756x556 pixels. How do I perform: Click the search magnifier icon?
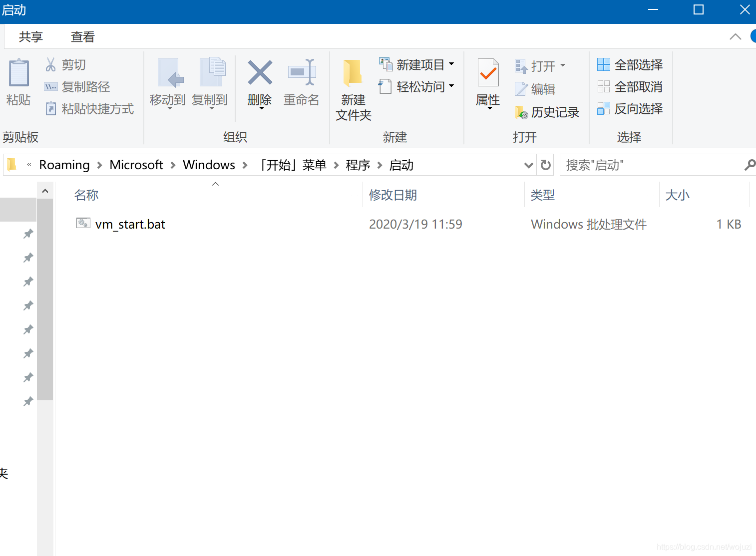tap(750, 165)
